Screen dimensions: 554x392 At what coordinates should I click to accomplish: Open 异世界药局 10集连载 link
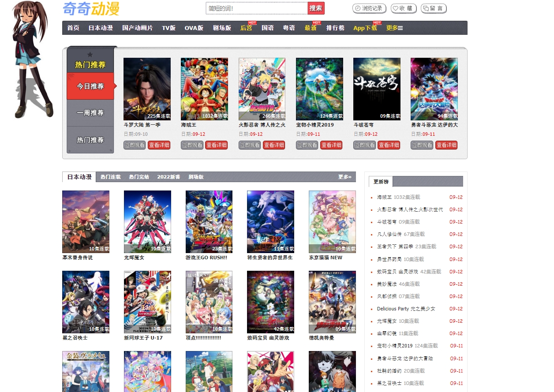point(400,259)
